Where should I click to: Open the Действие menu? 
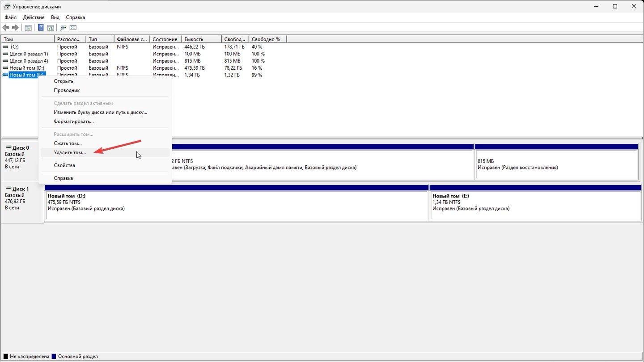(x=34, y=17)
